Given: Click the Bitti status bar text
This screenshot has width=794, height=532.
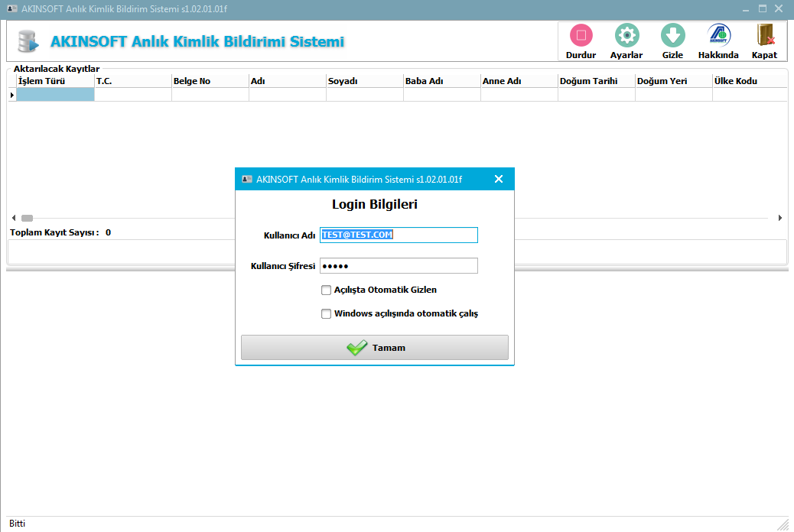Looking at the screenshot, I should pyautogui.click(x=18, y=524).
